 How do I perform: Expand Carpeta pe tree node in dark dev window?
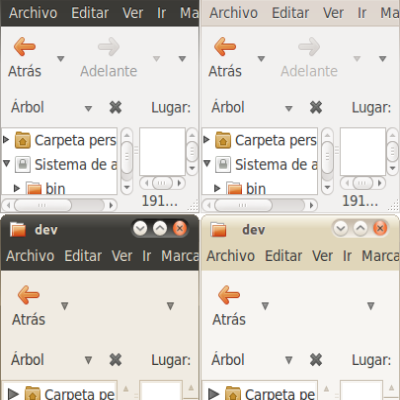coord(13,394)
